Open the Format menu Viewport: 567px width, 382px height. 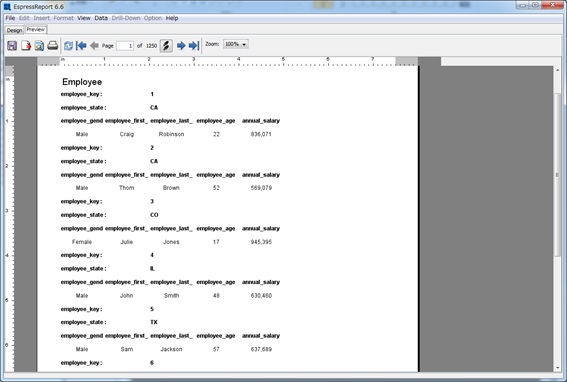click(x=63, y=18)
